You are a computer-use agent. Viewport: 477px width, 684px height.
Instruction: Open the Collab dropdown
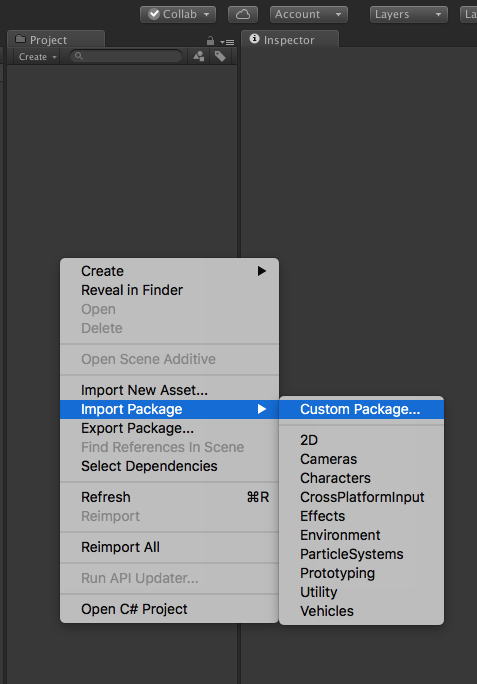[x=178, y=14]
